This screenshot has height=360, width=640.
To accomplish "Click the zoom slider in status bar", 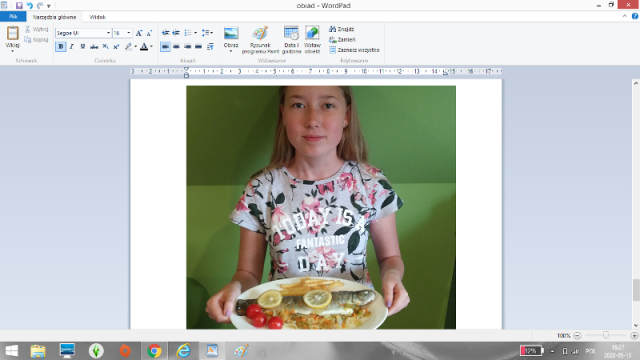I will [606, 335].
